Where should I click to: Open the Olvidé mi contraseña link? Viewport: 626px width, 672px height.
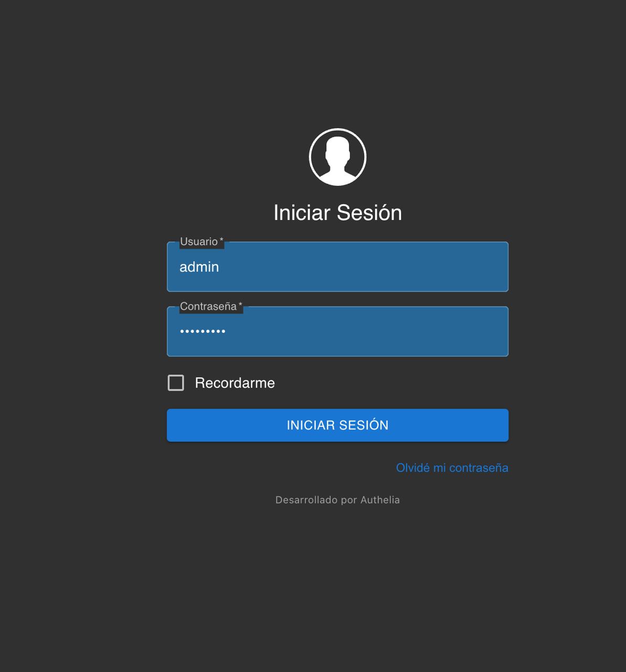coord(452,468)
